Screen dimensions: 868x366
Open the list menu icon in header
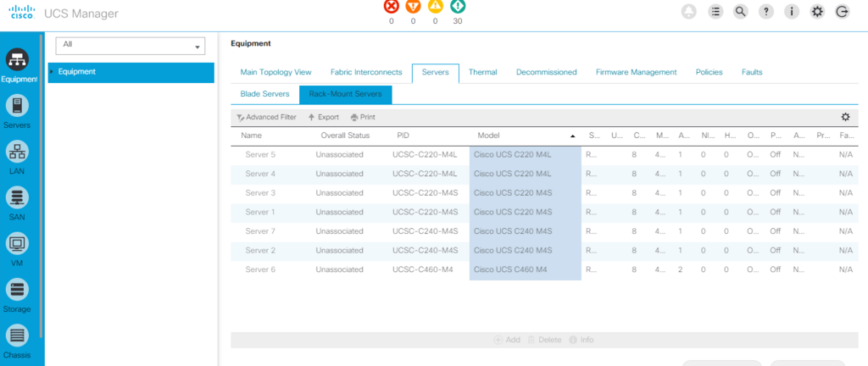715,12
